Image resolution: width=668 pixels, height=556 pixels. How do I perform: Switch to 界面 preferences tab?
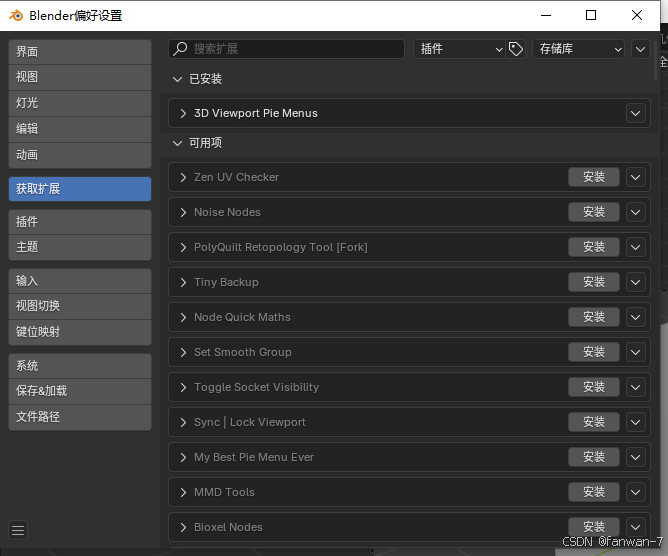click(80, 52)
